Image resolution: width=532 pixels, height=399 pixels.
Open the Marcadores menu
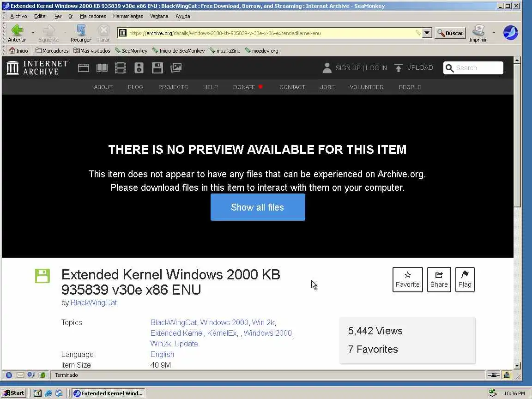[x=93, y=16]
